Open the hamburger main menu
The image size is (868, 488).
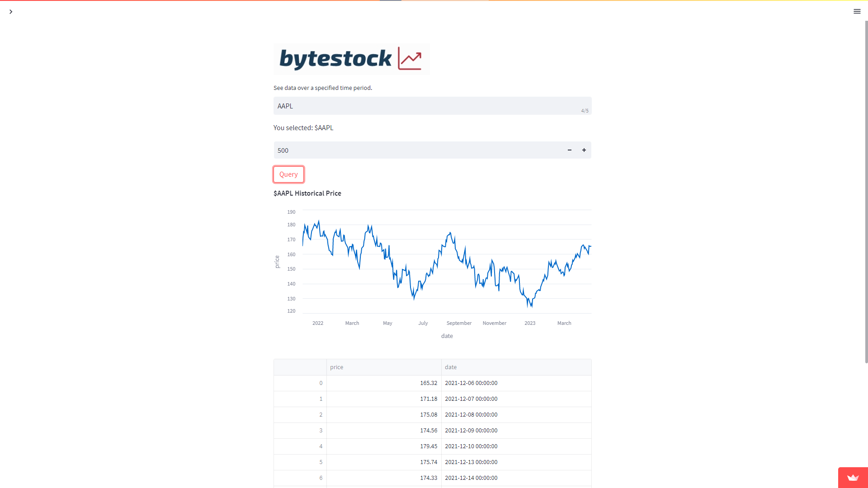point(857,11)
